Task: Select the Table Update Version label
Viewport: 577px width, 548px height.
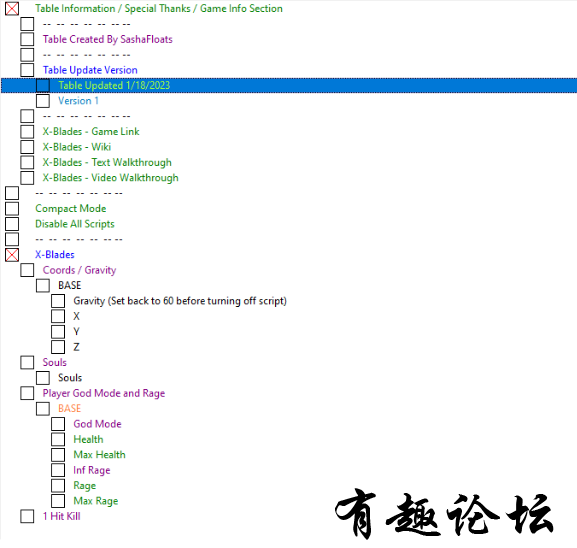Action: pyautogui.click(x=90, y=70)
